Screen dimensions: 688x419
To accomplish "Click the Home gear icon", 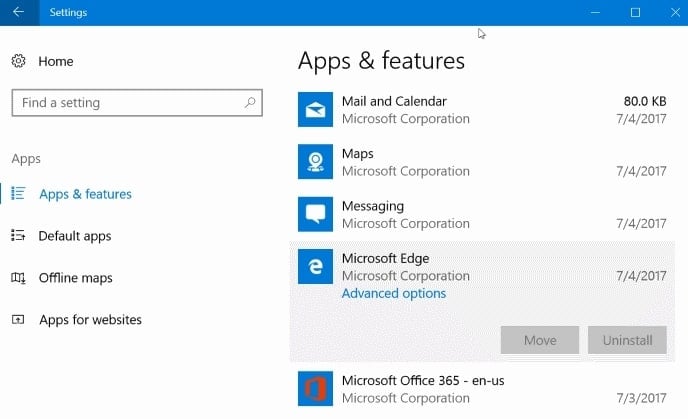I will (19, 62).
